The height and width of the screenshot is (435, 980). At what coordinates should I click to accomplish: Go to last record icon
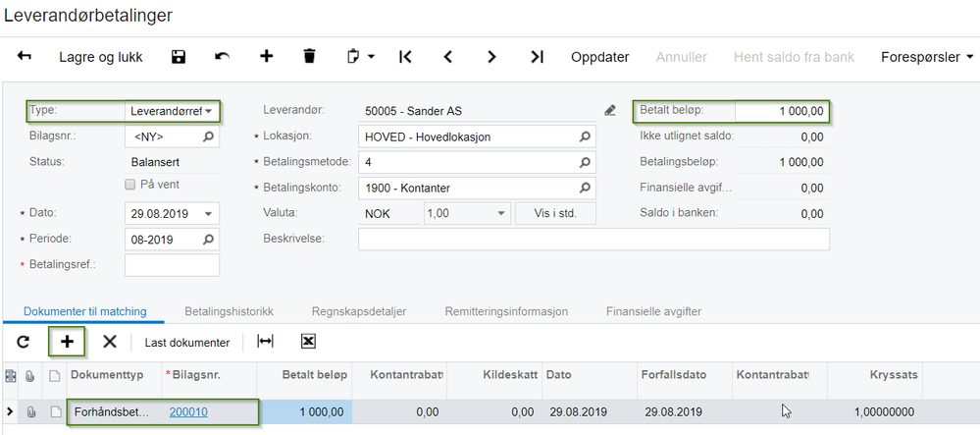coord(537,57)
